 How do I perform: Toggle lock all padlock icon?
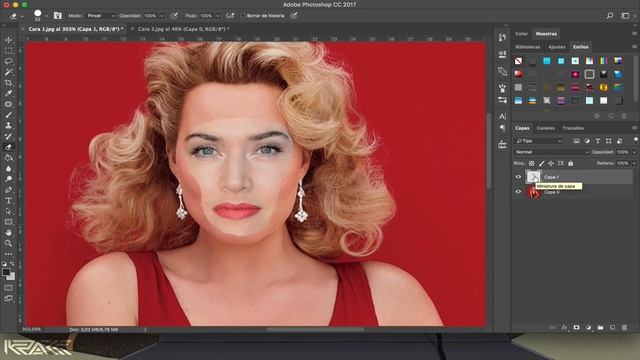click(571, 163)
